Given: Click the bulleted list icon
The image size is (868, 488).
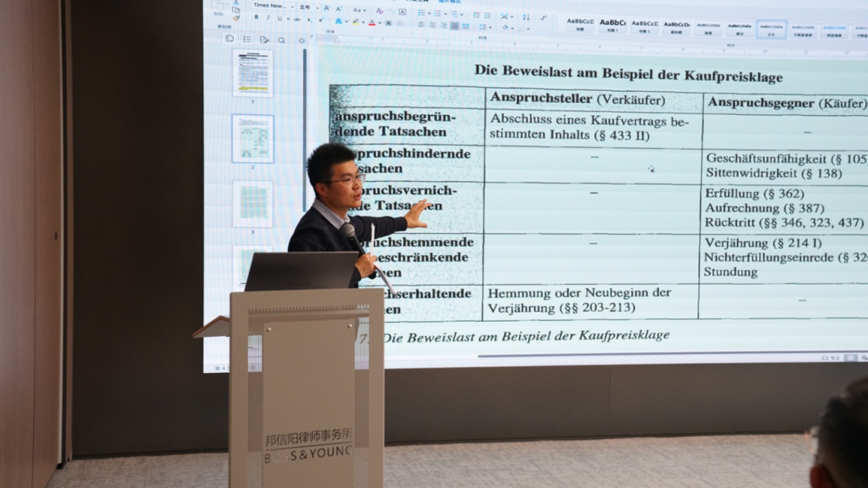Looking at the screenshot, I should 421,13.
